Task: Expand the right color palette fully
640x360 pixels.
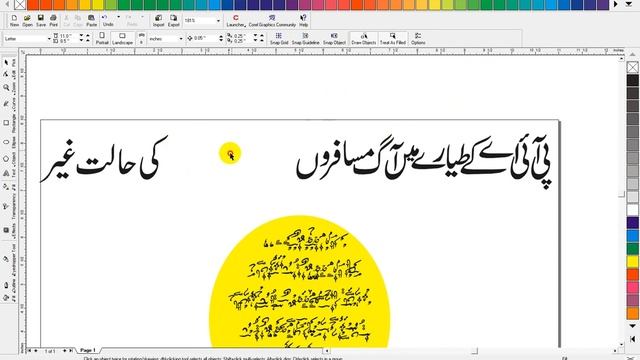Action: [633, 339]
